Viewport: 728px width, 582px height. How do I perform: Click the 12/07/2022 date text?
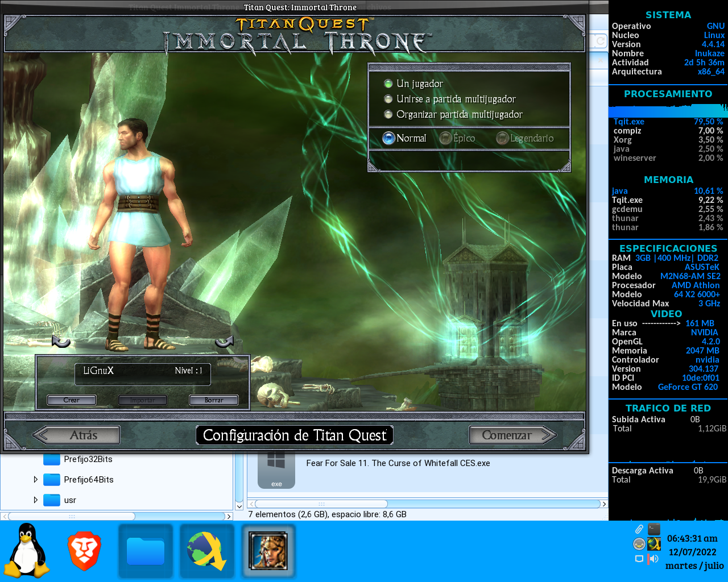click(692, 552)
